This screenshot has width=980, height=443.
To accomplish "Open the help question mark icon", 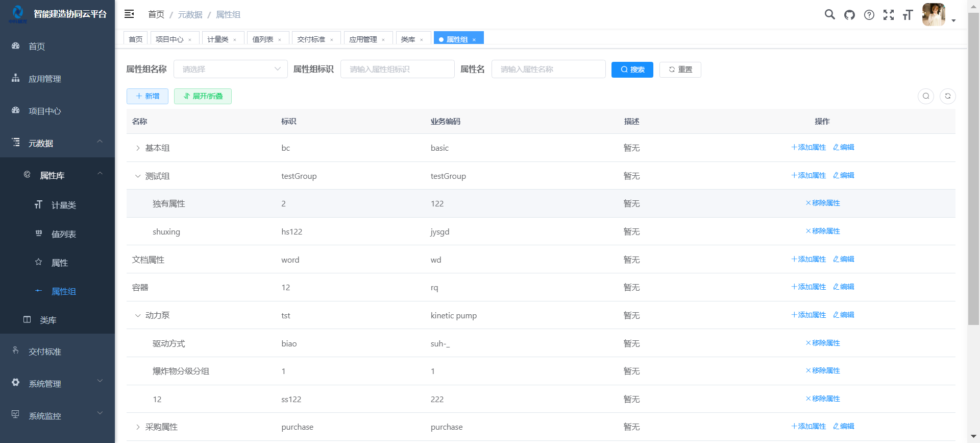I will point(869,15).
